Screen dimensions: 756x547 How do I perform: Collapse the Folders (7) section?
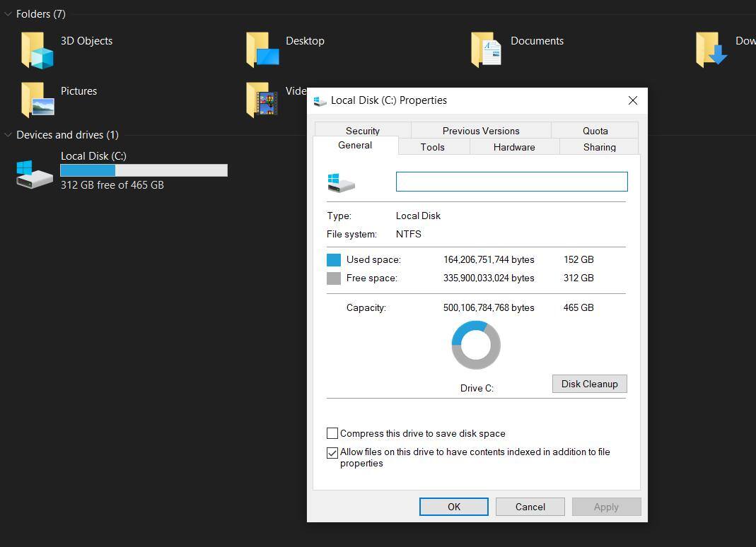pyautogui.click(x=8, y=14)
